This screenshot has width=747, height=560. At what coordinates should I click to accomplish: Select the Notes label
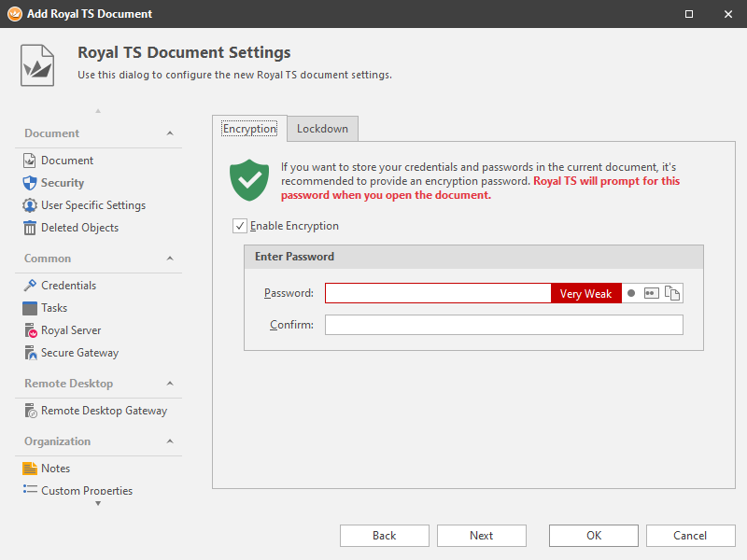pos(56,469)
